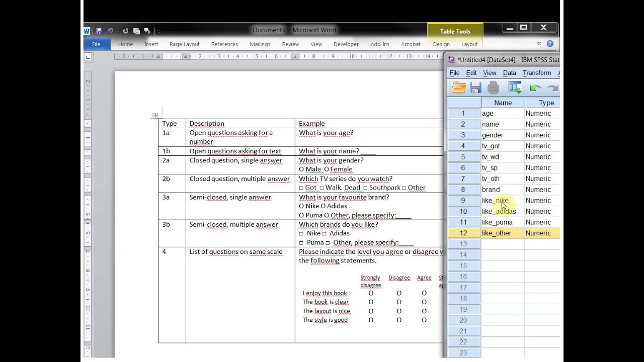Screen dimensions: 644x362
Task: Open the undo history dropdown arrow in Word
Action: tap(118, 31)
